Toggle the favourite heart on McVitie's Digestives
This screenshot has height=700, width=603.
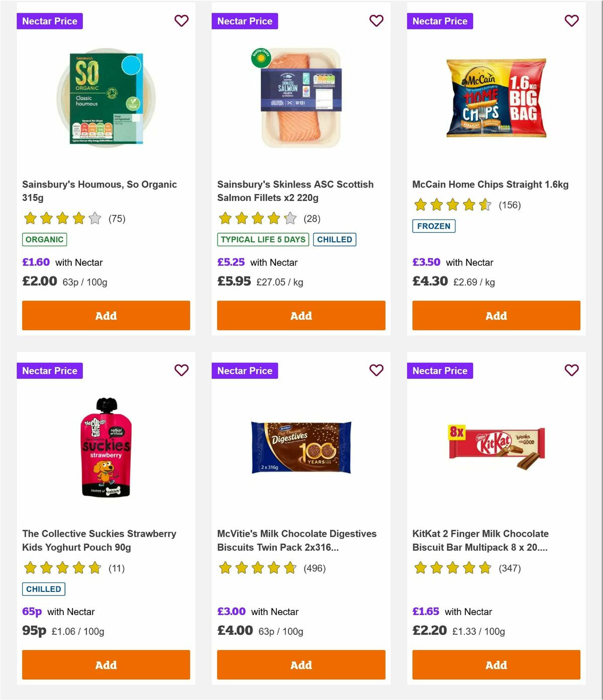click(376, 370)
